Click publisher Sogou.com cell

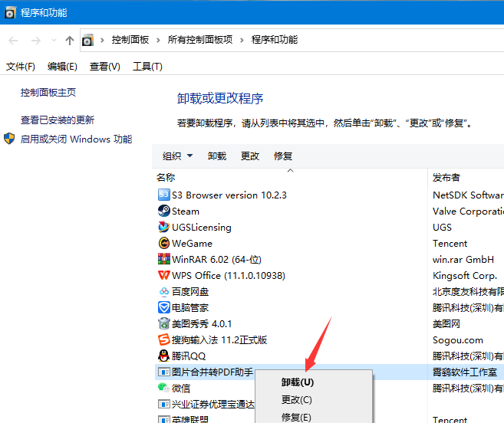458,339
